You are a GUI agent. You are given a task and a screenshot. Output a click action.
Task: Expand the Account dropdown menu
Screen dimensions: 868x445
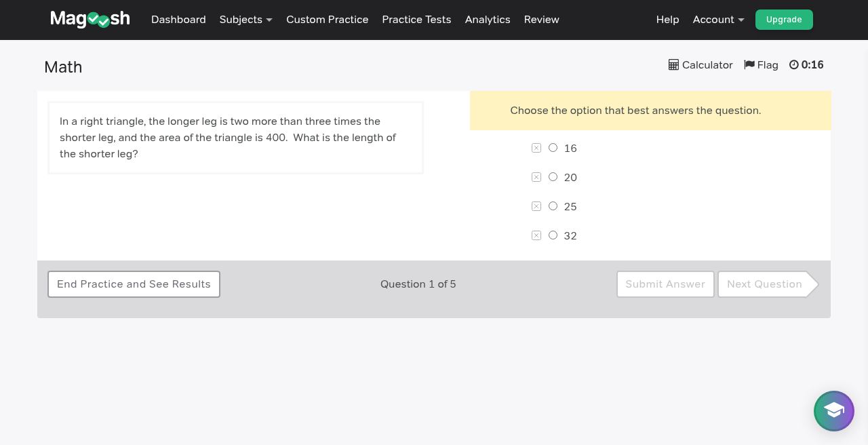pos(718,20)
